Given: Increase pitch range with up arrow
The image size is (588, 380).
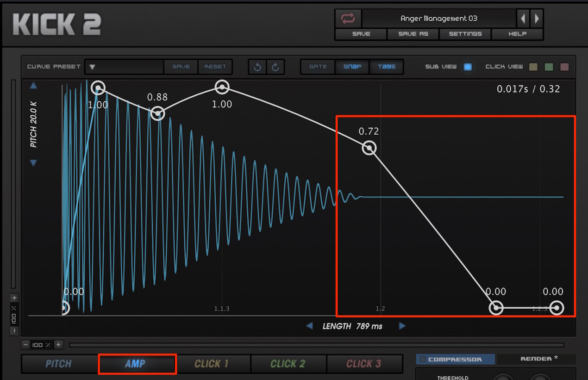Looking at the screenshot, I should coord(33,86).
